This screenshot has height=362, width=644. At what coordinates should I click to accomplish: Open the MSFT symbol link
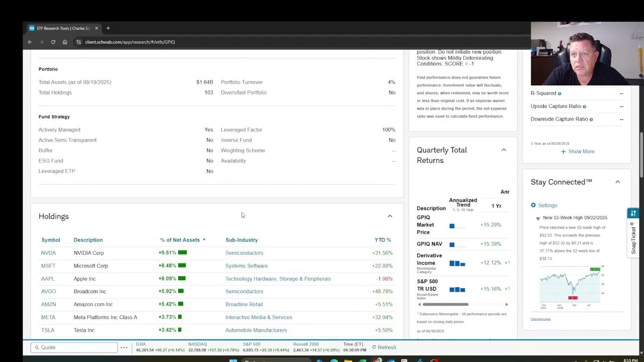coord(48,266)
